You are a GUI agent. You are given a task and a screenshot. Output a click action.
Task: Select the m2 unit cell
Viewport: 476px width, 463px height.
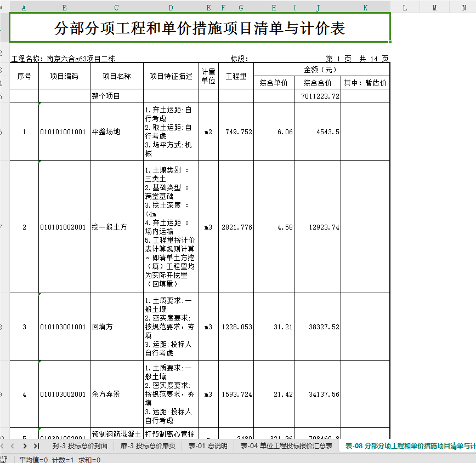[208, 132]
